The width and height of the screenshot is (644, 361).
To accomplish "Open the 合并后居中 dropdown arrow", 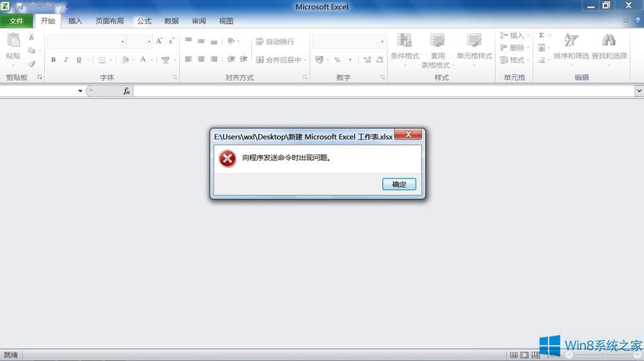I will (x=305, y=60).
